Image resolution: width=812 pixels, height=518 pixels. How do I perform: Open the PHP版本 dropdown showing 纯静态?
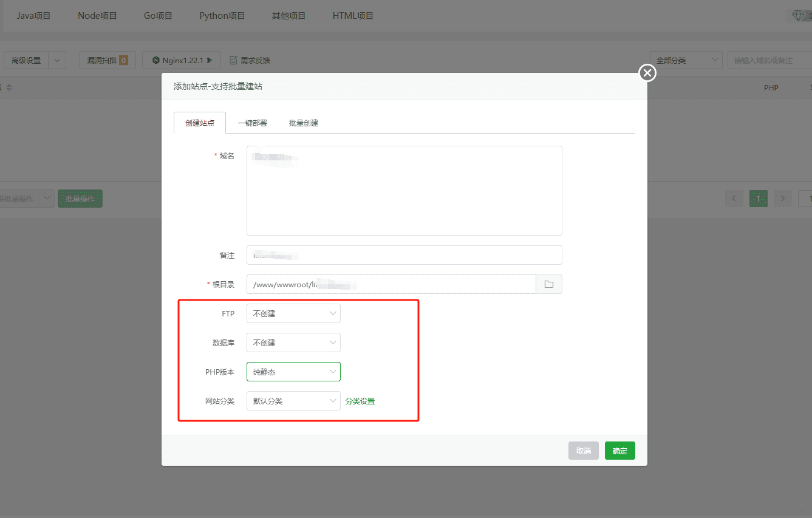pyautogui.click(x=293, y=371)
